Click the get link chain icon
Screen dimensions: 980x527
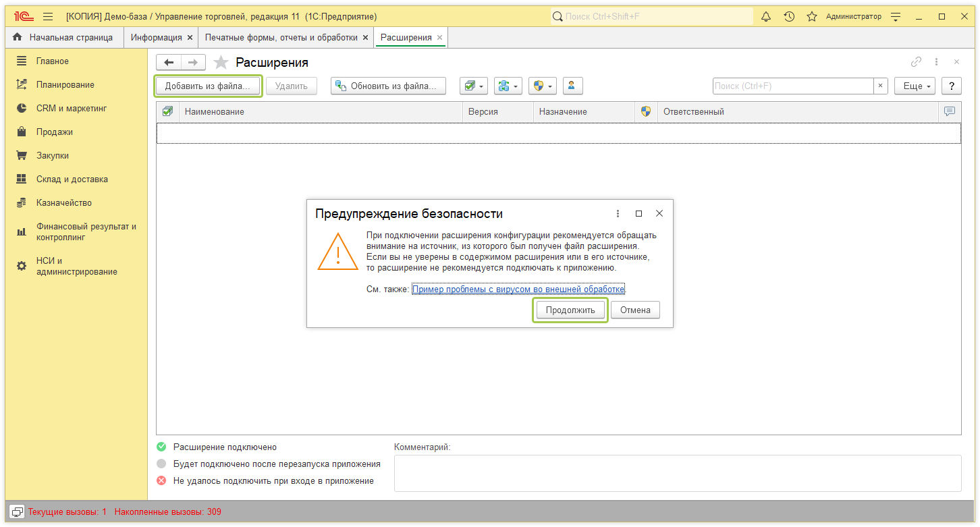(x=916, y=62)
